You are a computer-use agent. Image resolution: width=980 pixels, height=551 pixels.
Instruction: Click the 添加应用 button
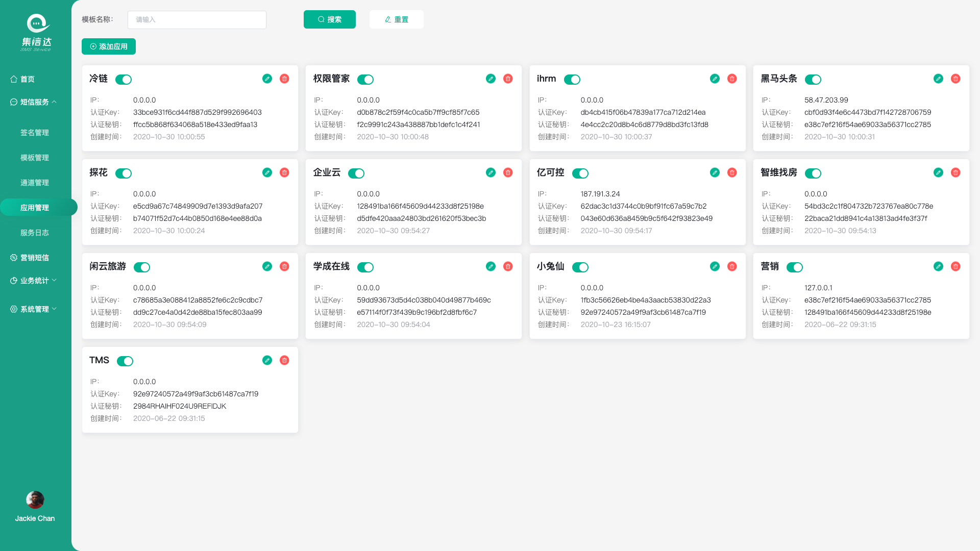pyautogui.click(x=109, y=46)
